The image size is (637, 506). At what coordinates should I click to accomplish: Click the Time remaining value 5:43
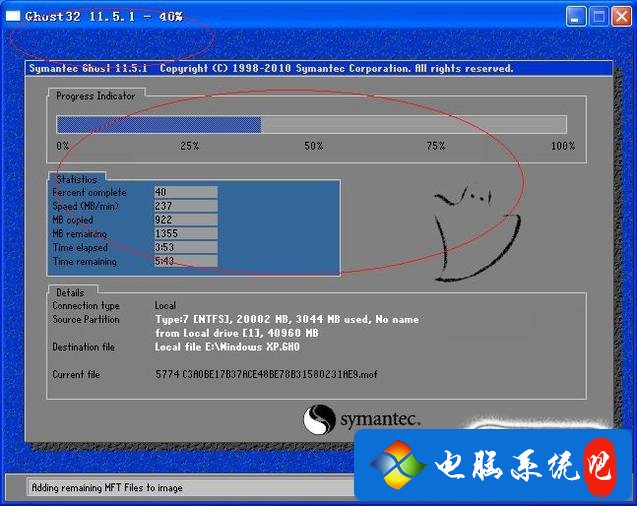186,261
